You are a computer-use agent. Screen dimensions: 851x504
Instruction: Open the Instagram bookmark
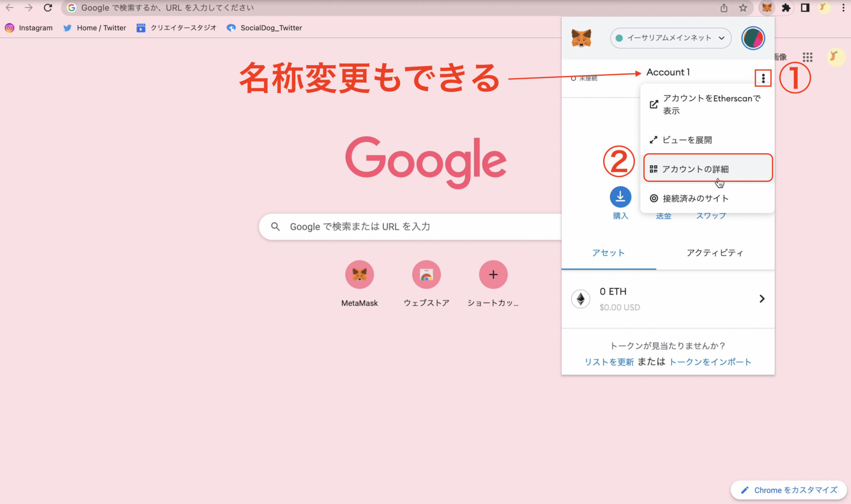click(x=29, y=28)
